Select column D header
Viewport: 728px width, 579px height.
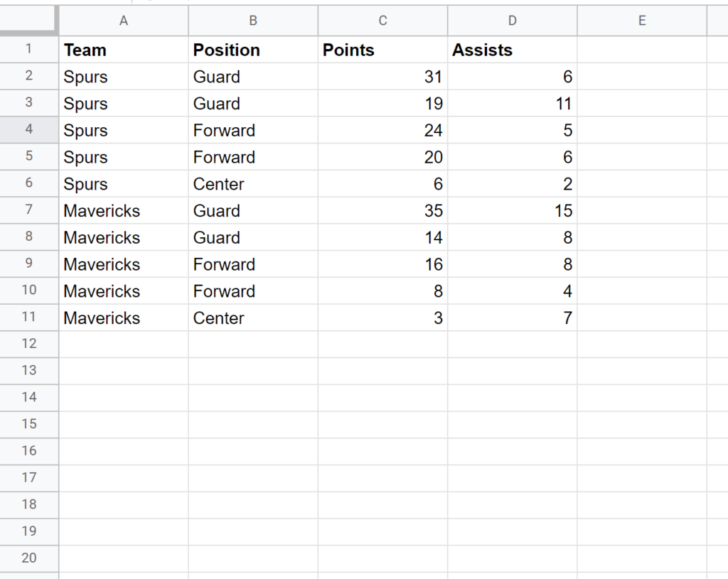(511, 21)
